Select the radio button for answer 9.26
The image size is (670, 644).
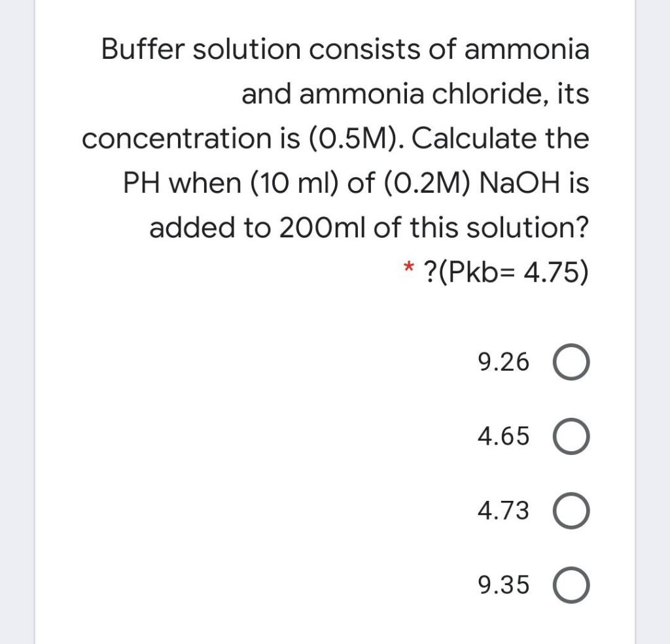click(572, 364)
